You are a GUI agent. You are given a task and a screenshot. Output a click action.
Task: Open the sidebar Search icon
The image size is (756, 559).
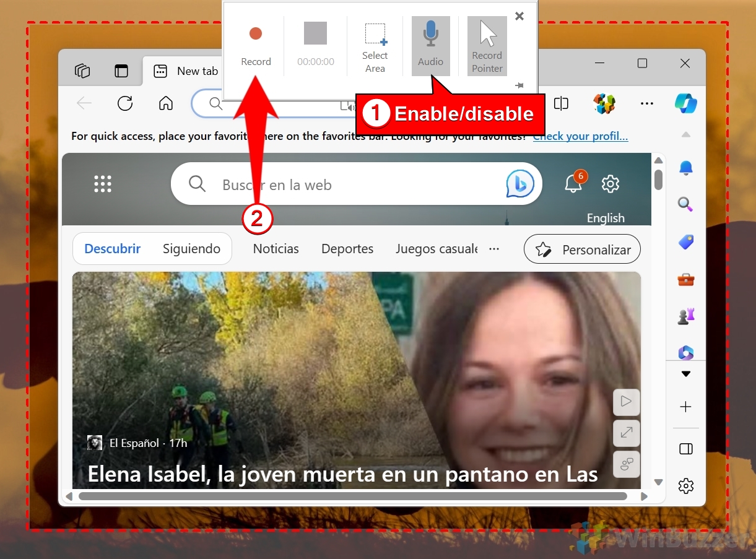pyautogui.click(x=686, y=204)
